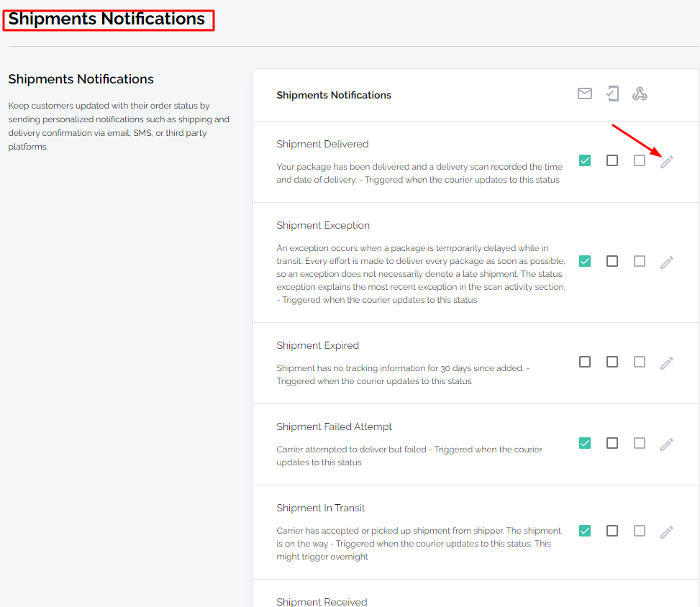
Task: Click the left sidebar Shipments Notifications heading
Action: tap(81, 79)
